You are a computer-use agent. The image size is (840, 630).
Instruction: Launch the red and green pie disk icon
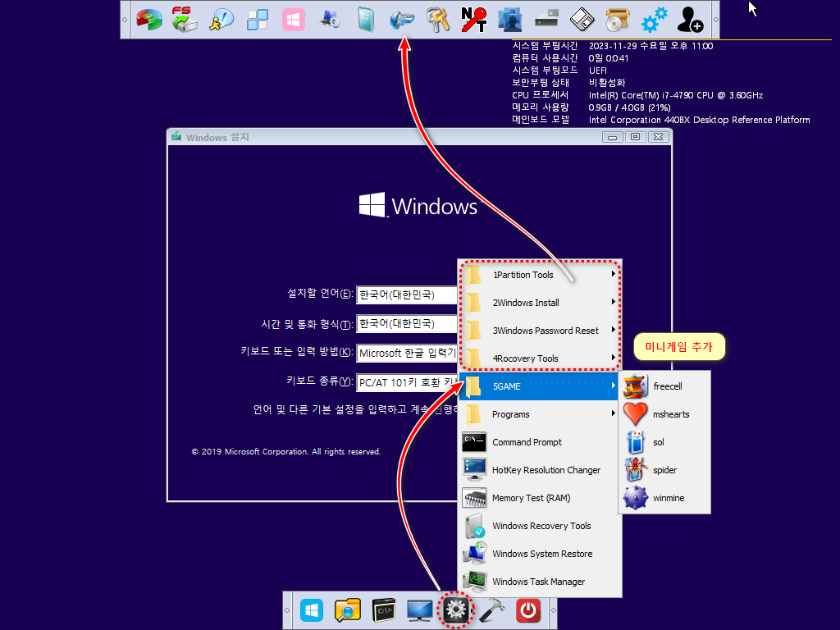(149, 20)
